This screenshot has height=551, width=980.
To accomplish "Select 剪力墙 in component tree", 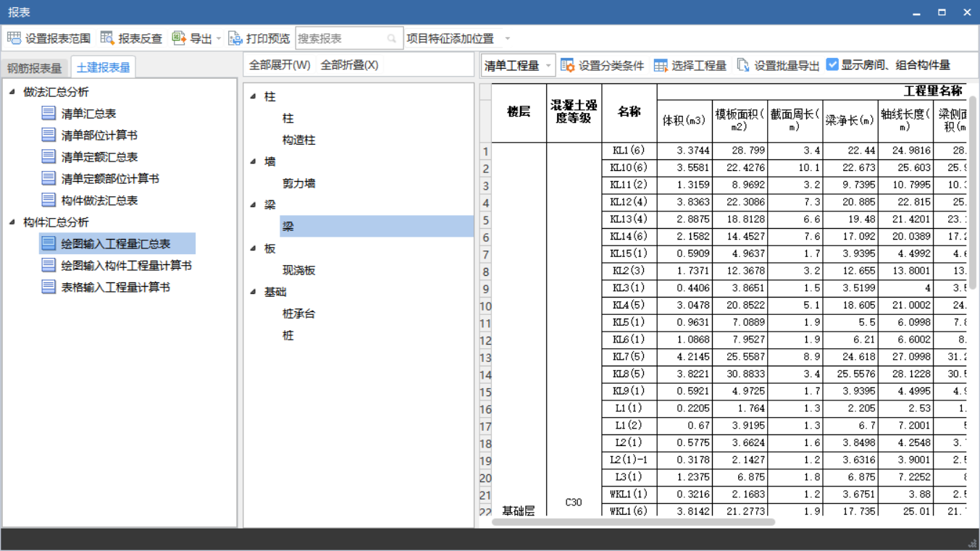I will click(298, 183).
